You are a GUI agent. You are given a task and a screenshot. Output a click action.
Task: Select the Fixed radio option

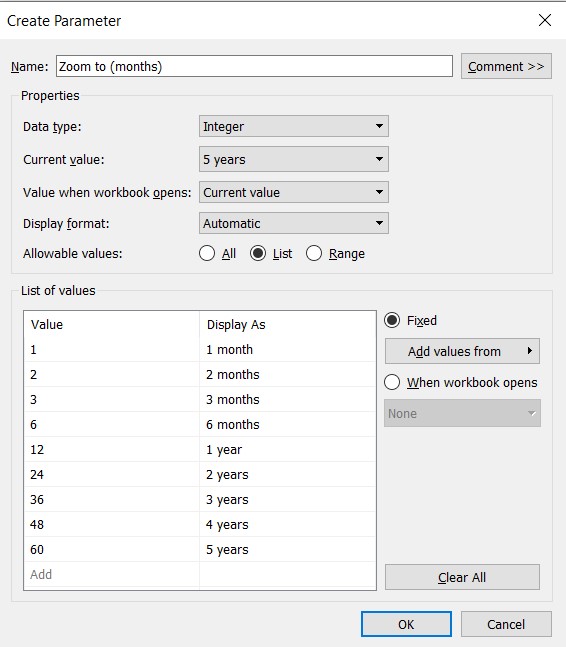tap(392, 320)
